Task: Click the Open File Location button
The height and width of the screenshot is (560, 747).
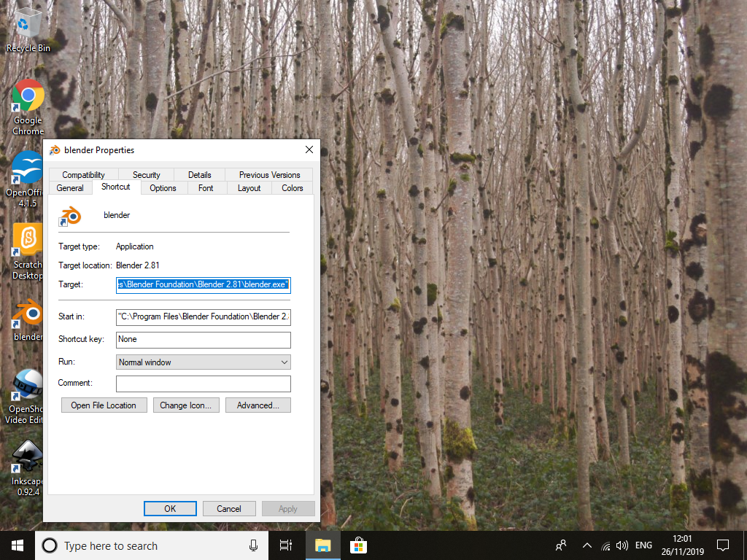Action: pos(104,405)
